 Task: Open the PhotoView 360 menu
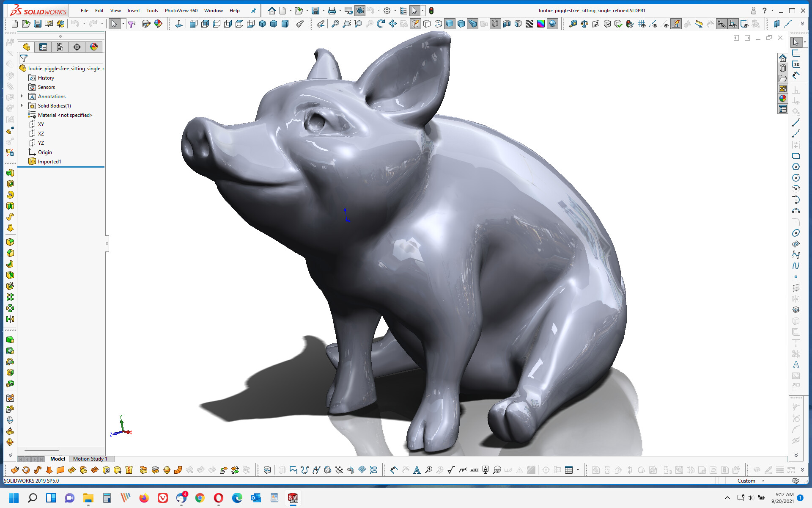(x=181, y=11)
